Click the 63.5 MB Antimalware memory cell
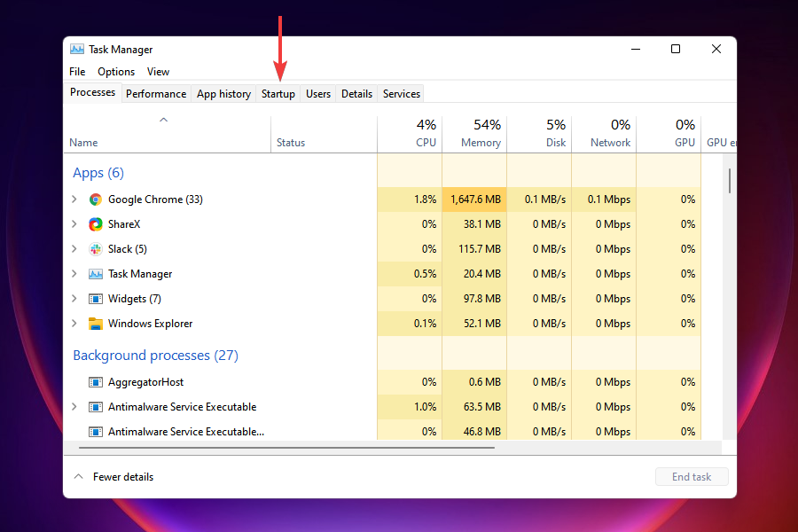The image size is (798, 532). [x=474, y=407]
